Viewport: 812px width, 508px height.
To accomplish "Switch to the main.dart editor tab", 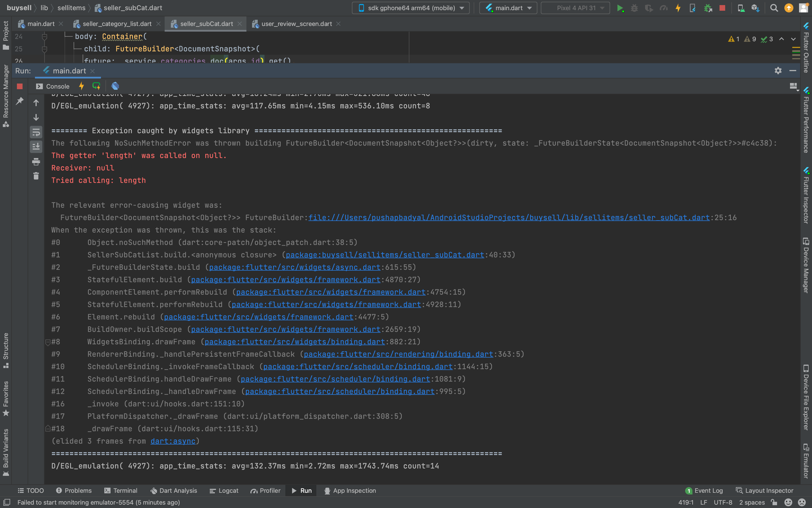I will click(40, 24).
